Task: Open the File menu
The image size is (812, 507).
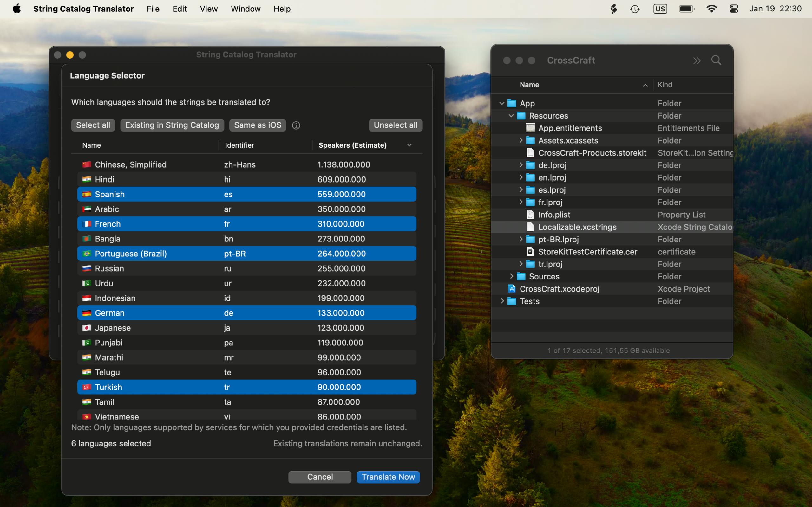Action: point(153,9)
